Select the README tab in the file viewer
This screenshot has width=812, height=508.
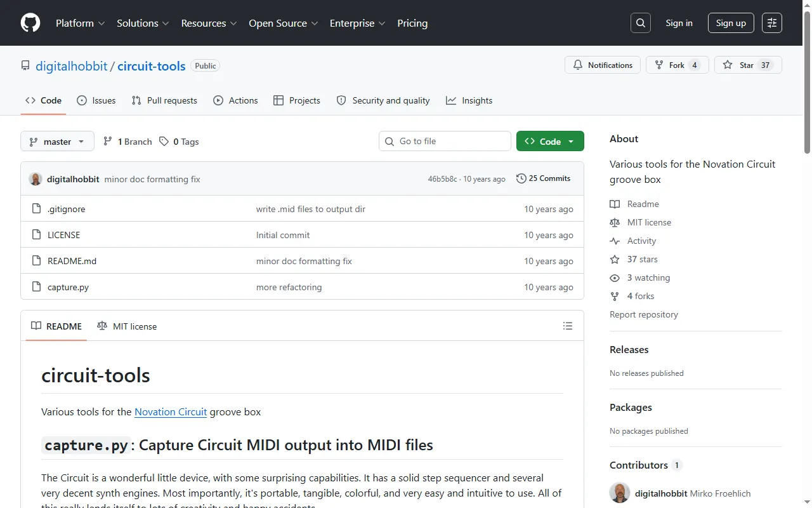[x=56, y=326]
